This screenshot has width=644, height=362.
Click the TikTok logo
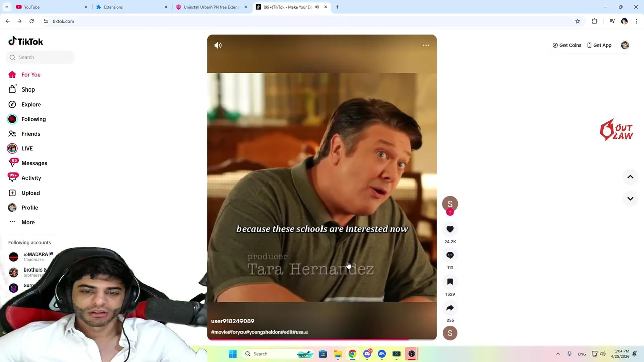(26, 41)
